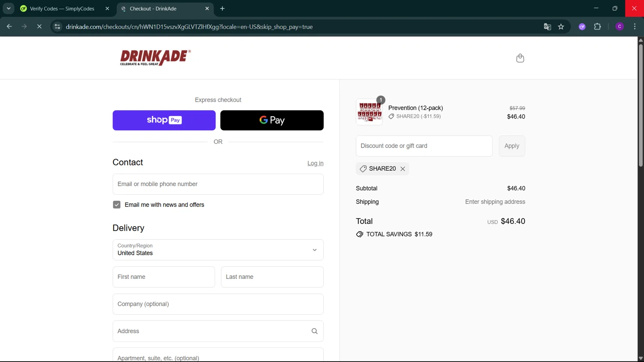
Task: Focus the Apartment, suite, etc. field
Action: (x=218, y=355)
